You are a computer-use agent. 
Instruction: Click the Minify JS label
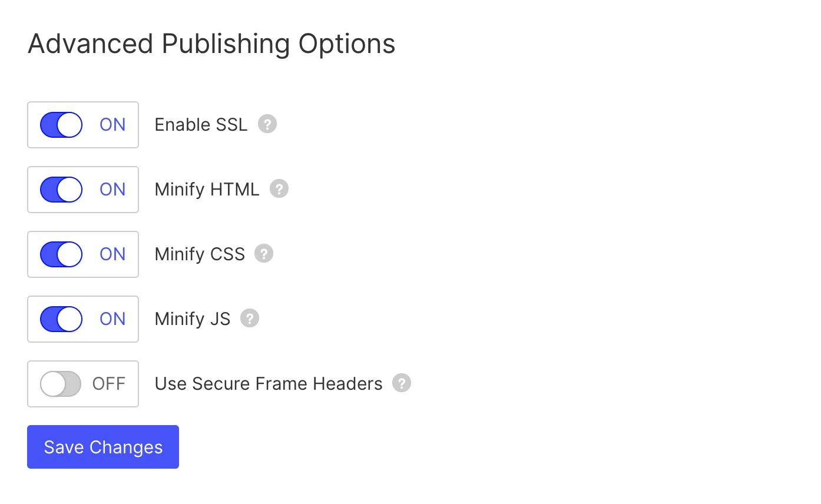coord(192,319)
